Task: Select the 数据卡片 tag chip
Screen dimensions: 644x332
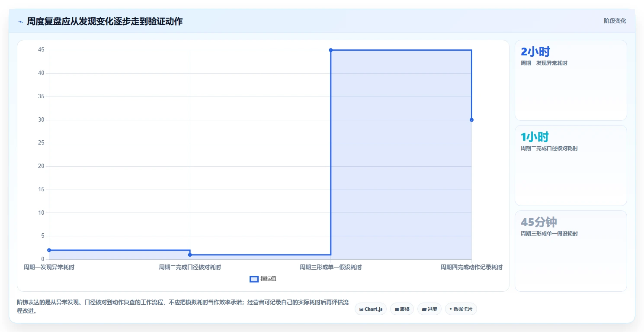Action: [x=461, y=309]
